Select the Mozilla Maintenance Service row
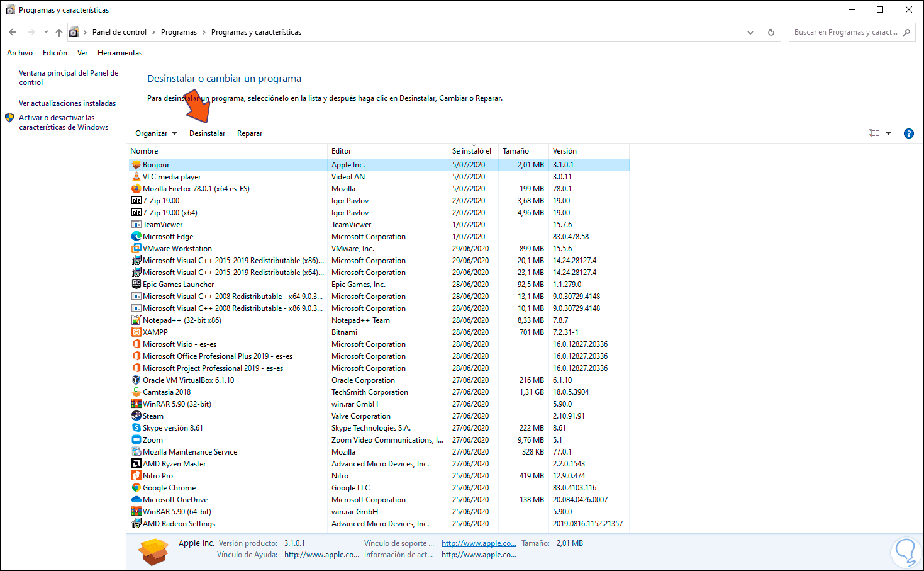Viewport: 924px width, 571px height. pyautogui.click(x=379, y=452)
